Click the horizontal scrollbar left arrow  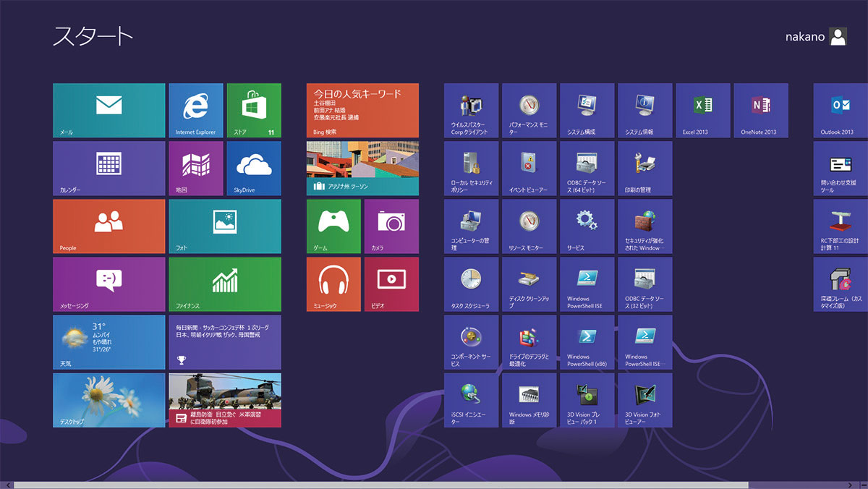pos(6,485)
